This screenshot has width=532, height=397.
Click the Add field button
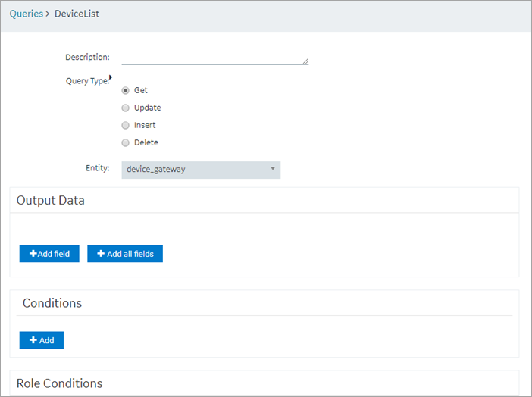pyautogui.click(x=49, y=254)
